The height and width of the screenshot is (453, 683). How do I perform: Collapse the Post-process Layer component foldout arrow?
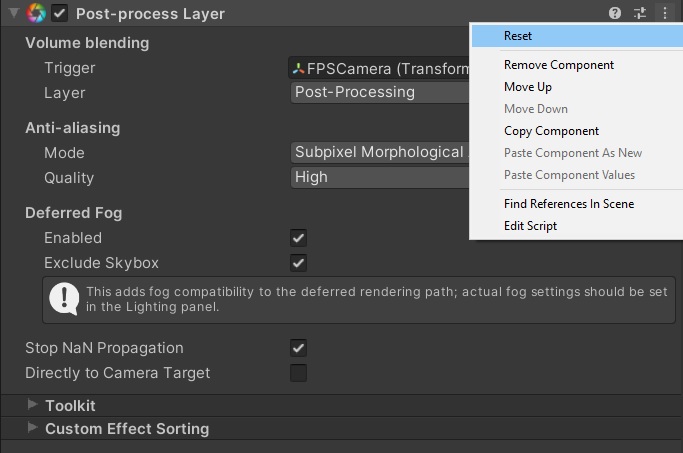(x=14, y=13)
